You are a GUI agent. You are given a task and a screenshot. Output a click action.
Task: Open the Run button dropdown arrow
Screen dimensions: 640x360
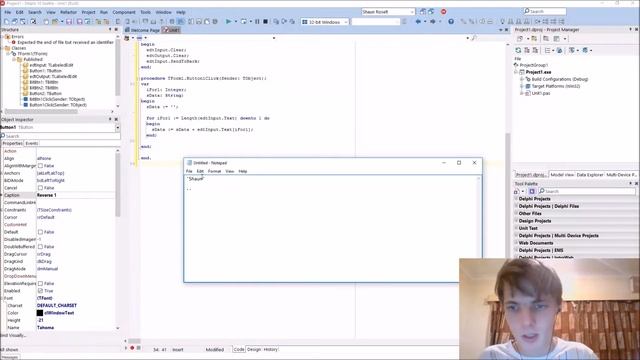[x=236, y=22]
